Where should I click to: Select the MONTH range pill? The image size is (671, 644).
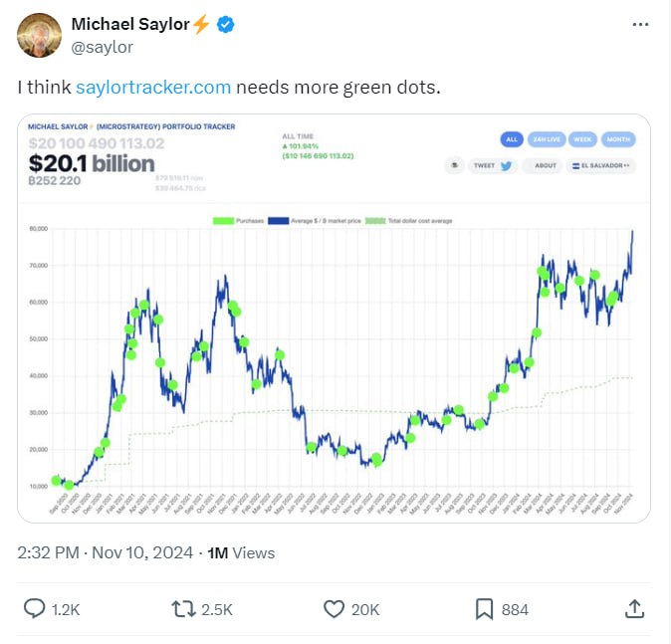click(x=618, y=139)
